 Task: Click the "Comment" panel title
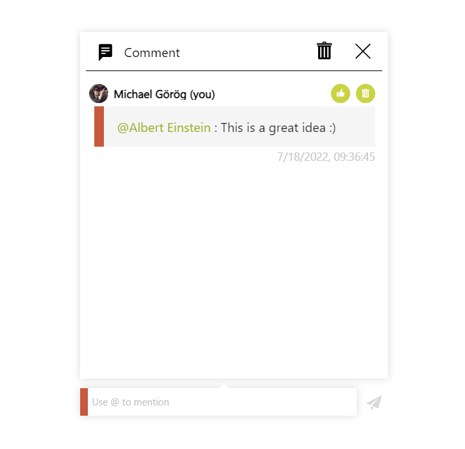(152, 53)
